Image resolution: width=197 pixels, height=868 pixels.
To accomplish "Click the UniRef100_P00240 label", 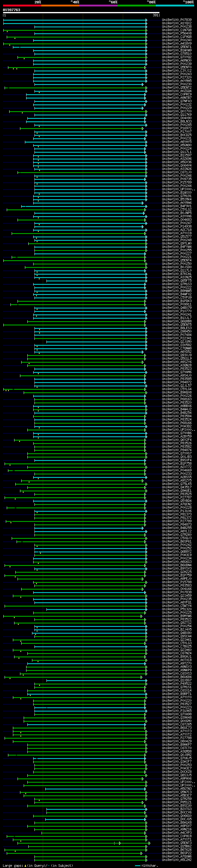I will 177,40.
